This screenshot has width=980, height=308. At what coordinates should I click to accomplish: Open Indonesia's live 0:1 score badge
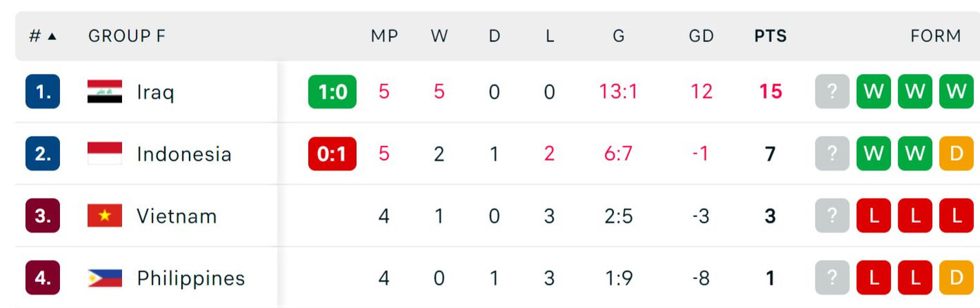[332, 154]
